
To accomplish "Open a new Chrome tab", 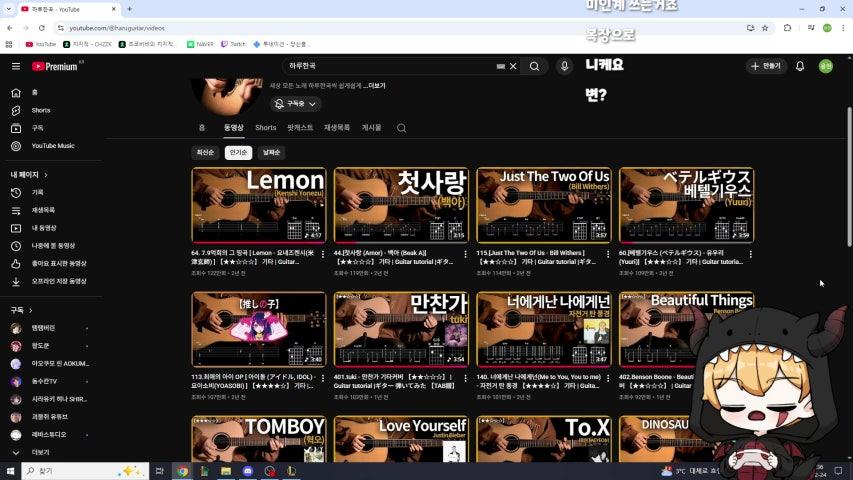I will tap(129, 9).
